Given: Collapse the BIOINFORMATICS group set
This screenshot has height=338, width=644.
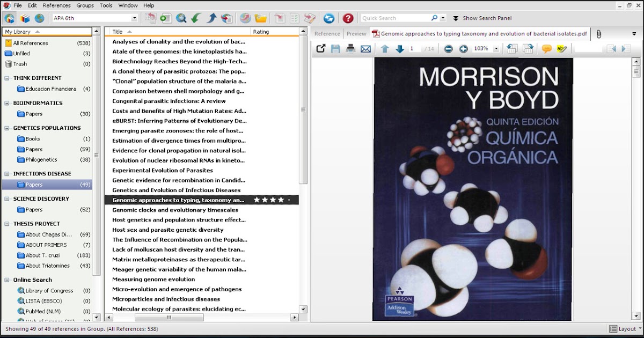Looking at the screenshot, I should (8, 103).
